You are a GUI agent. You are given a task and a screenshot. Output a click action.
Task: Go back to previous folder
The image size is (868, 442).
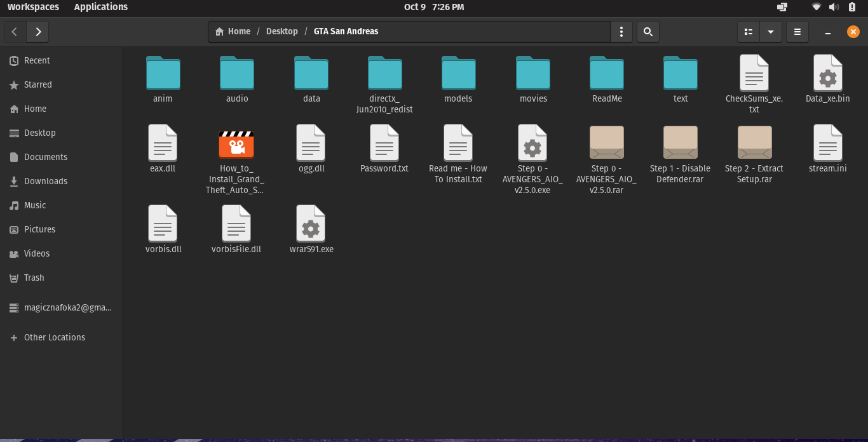point(15,32)
